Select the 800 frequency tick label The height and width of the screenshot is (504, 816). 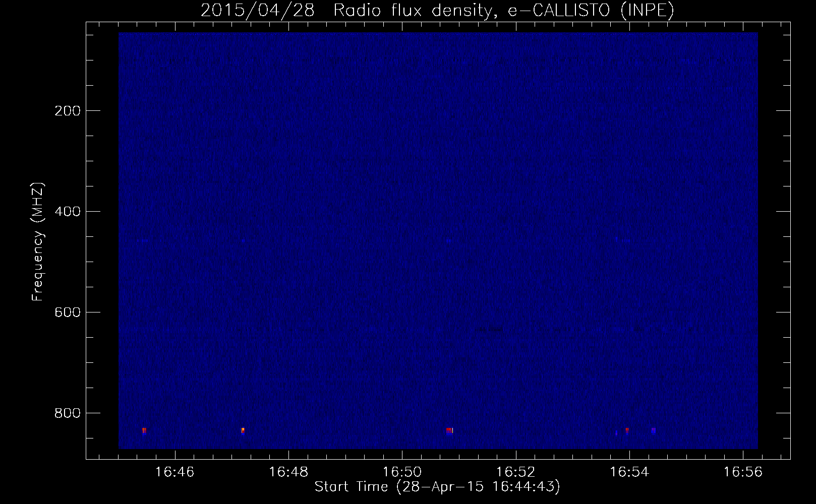click(67, 413)
